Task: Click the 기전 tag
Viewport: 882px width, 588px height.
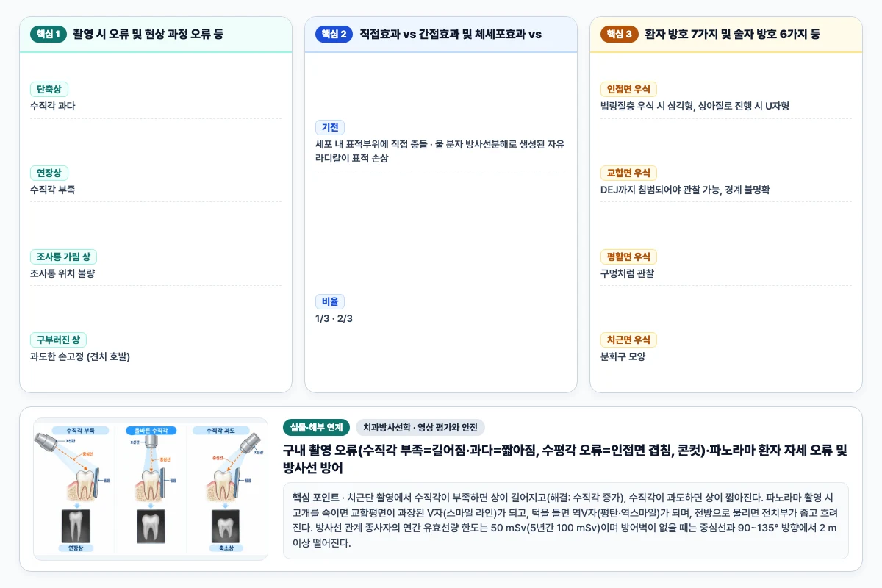Action: point(330,127)
